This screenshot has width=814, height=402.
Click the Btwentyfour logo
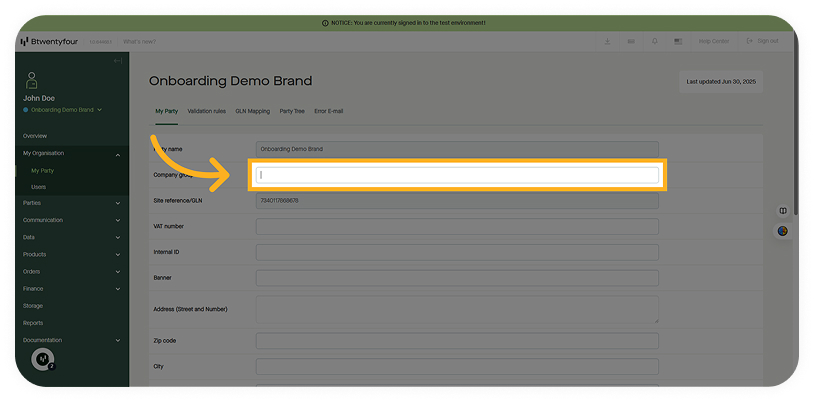click(x=49, y=41)
